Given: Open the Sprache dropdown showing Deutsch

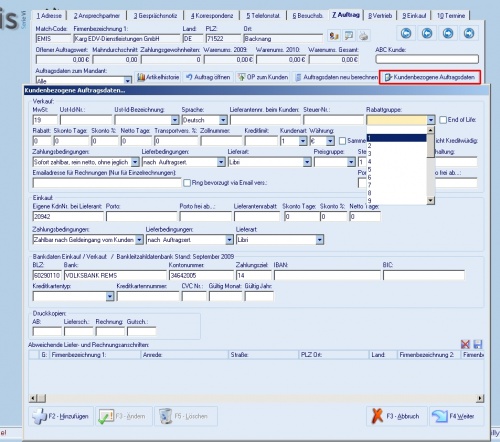Looking at the screenshot, I should tap(223, 120).
